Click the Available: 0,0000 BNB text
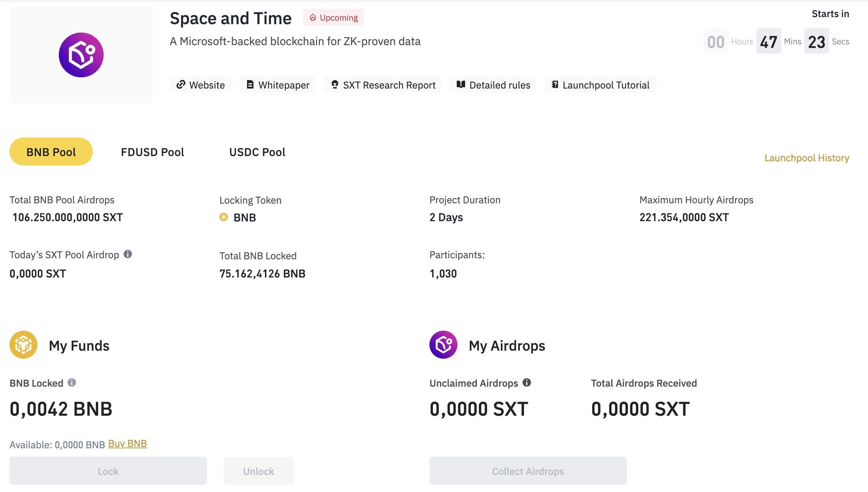Screen dimensions: 868x492 coord(57,445)
